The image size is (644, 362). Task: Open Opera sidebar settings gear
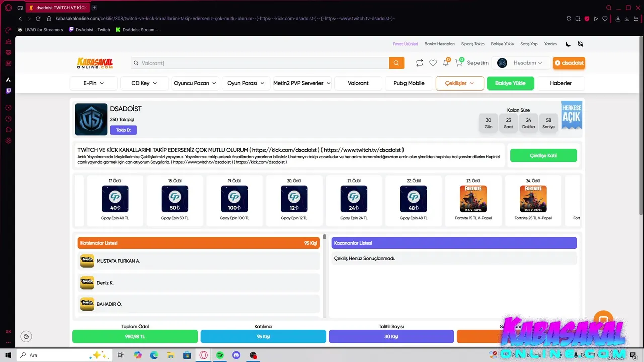coord(8,141)
